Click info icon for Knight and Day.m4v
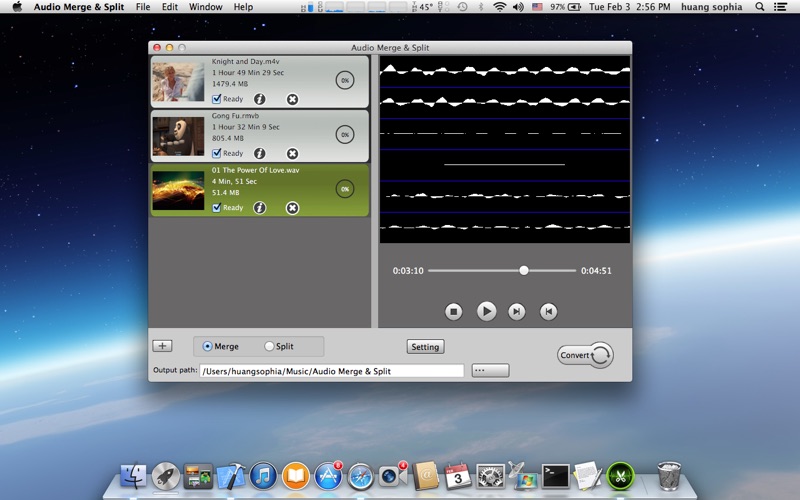800x500 pixels. point(260,99)
